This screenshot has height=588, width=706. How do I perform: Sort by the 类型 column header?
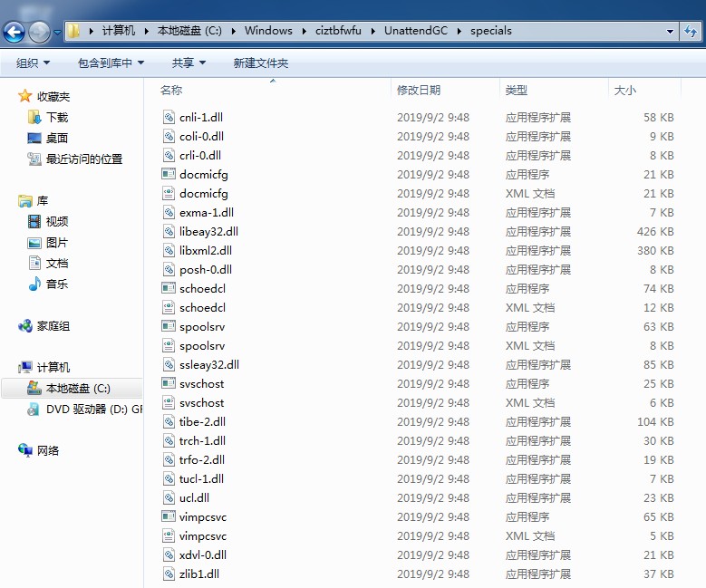coord(516,90)
